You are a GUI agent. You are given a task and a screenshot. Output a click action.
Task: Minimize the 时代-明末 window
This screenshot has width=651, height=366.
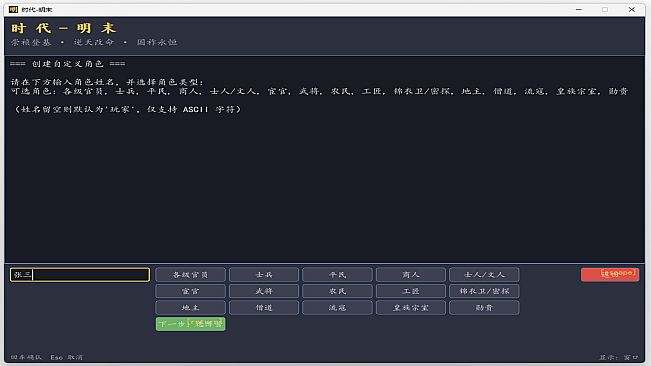(x=579, y=10)
